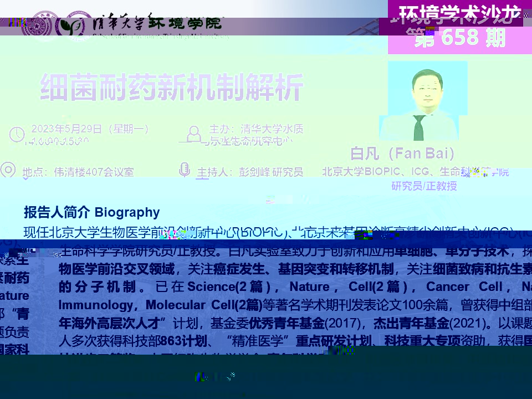The image size is (532, 399).
Task: Click the speaker name 白凡 (Fan Bai)
Action: (402, 154)
